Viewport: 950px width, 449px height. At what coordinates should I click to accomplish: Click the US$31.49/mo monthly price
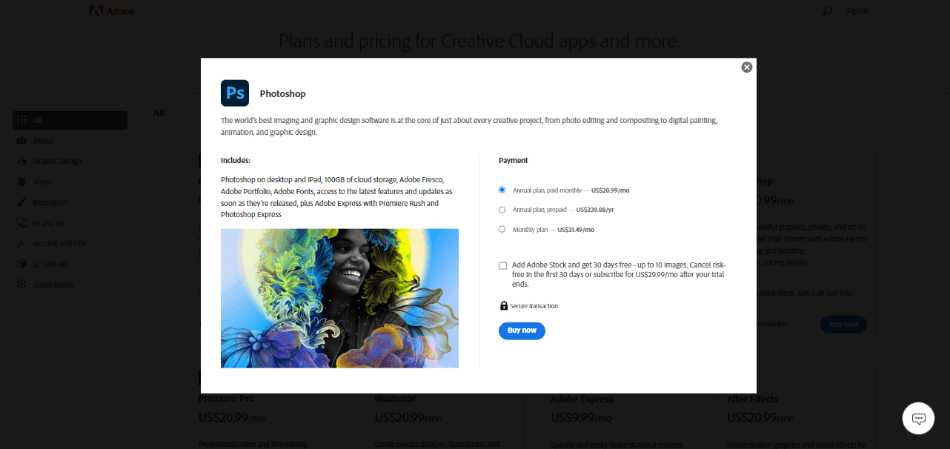576,230
